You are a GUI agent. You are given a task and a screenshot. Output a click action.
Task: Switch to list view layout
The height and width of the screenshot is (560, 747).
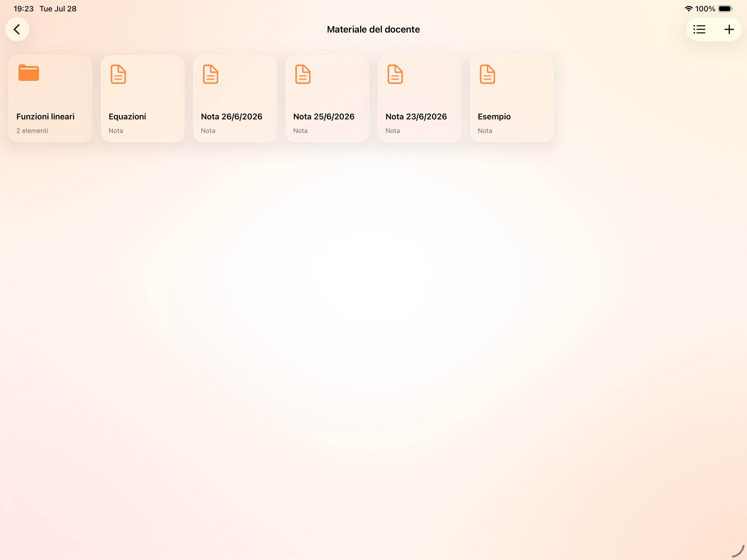pyautogui.click(x=699, y=29)
